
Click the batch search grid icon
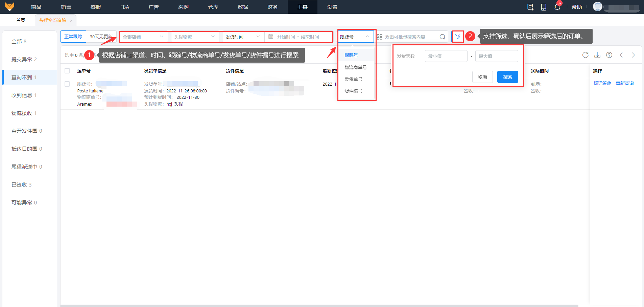point(380,37)
